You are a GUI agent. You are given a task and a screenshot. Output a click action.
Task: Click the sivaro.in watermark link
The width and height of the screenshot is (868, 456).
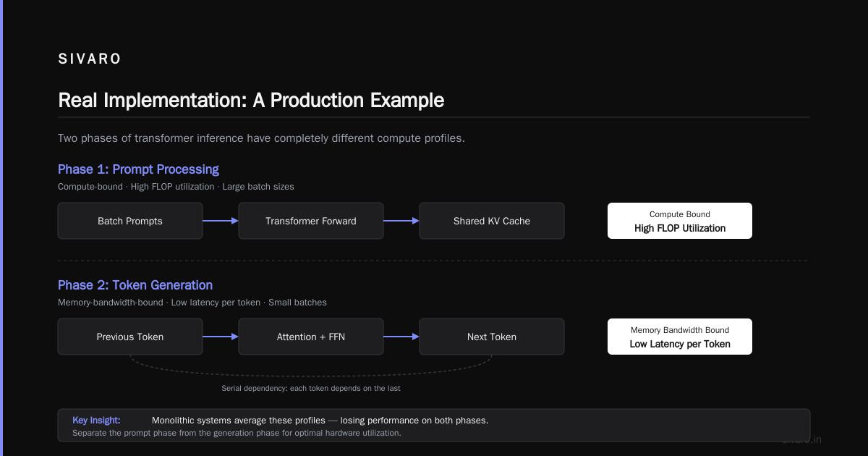coord(801,439)
